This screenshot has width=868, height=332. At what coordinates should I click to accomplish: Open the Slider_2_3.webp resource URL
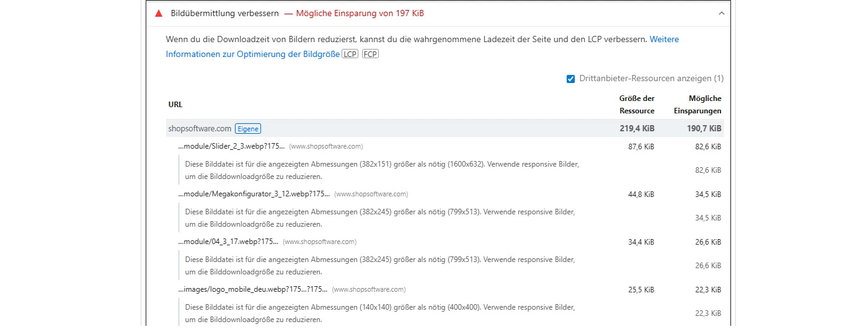click(x=231, y=147)
